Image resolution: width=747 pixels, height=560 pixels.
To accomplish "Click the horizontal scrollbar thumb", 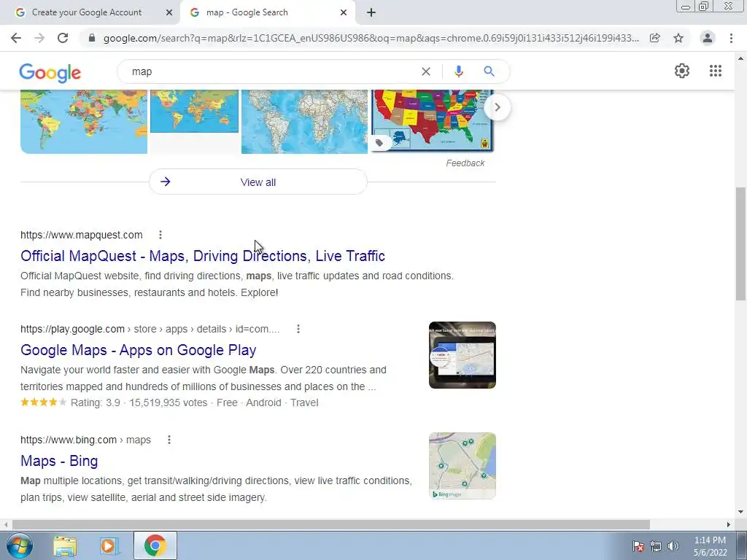I will coord(331,524).
